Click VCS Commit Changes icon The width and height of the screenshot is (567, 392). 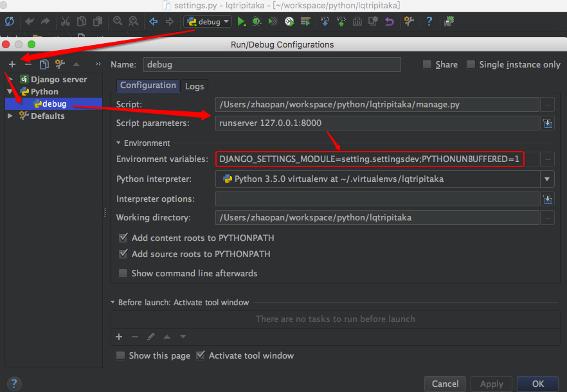pyautogui.click(x=341, y=22)
